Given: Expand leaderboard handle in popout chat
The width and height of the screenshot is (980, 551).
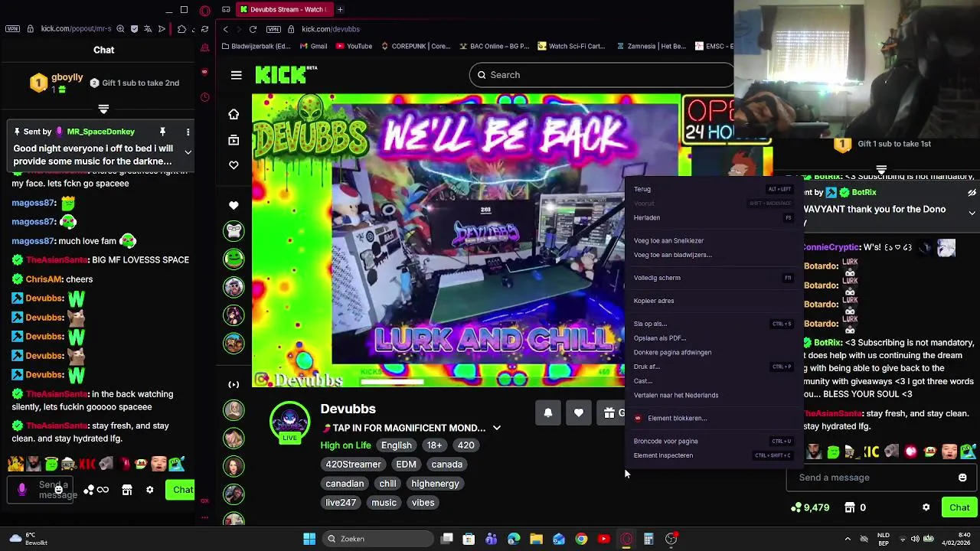Looking at the screenshot, I should 103,109.
